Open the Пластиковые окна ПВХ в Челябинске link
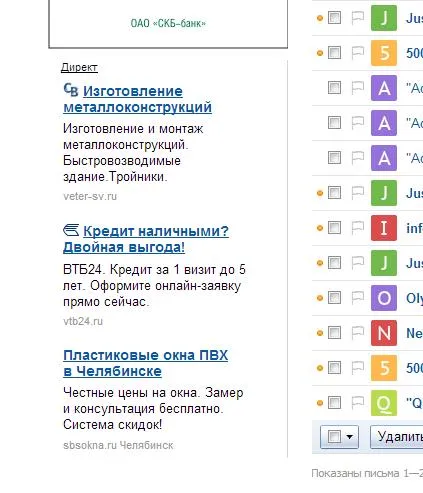The image size is (423, 493). [146, 363]
